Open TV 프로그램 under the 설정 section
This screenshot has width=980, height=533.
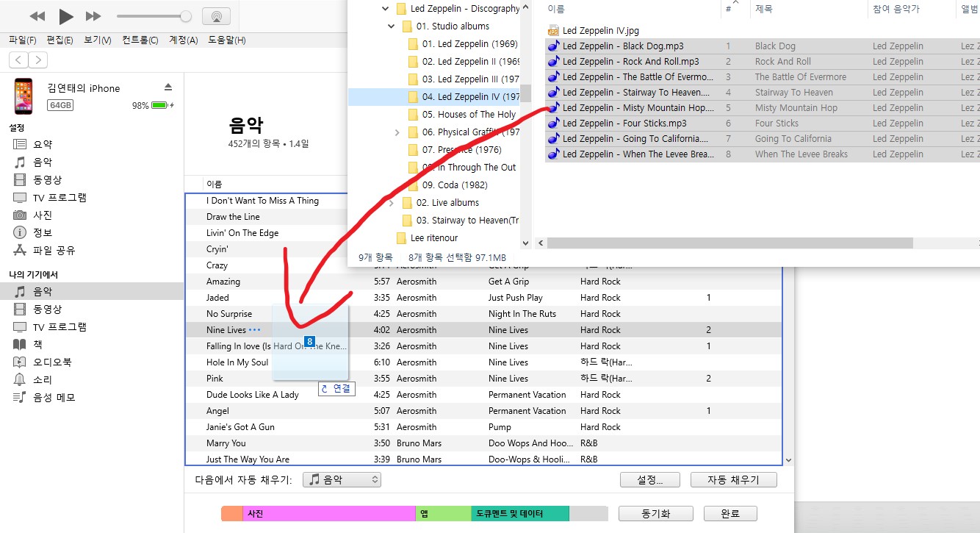pyautogui.click(x=60, y=198)
